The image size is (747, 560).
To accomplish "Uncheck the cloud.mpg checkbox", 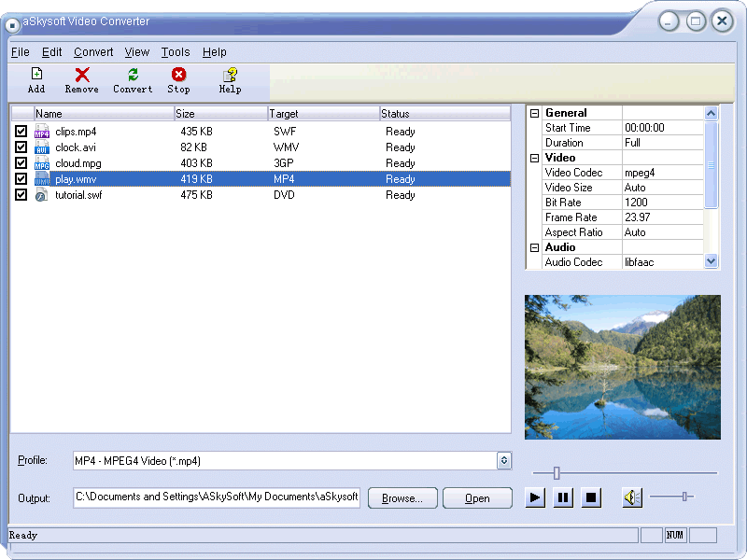I will click(x=21, y=162).
